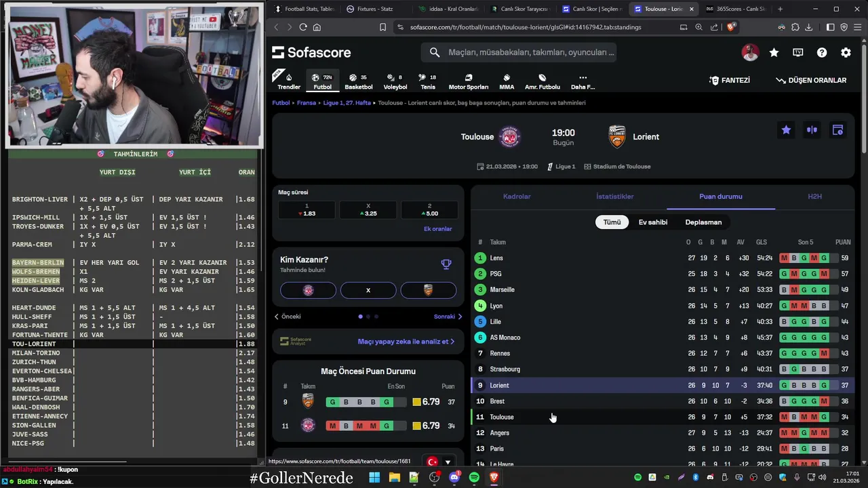Switch to the Puan durumu tab
The width and height of the screenshot is (868, 488).
721,197
